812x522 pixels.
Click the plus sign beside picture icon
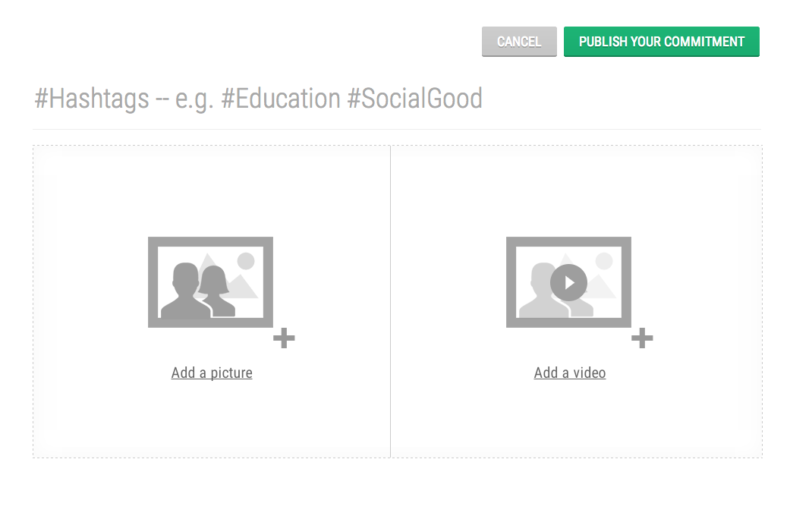[x=284, y=338]
